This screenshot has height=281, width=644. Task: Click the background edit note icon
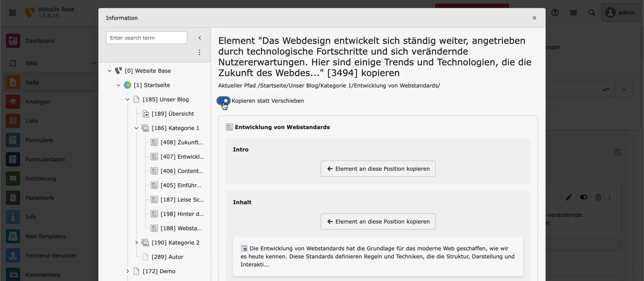coord(618,152)
